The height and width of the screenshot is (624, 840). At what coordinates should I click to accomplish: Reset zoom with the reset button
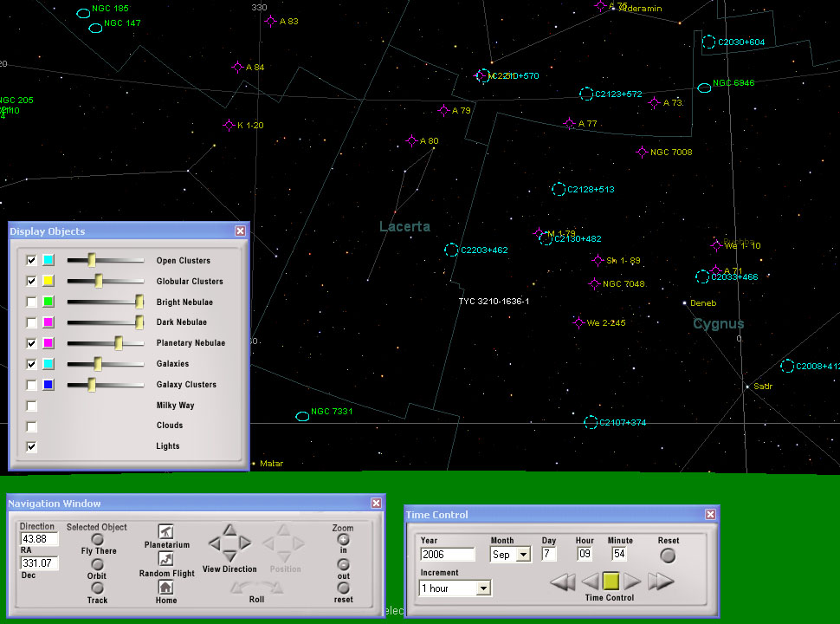click(344, 588)
